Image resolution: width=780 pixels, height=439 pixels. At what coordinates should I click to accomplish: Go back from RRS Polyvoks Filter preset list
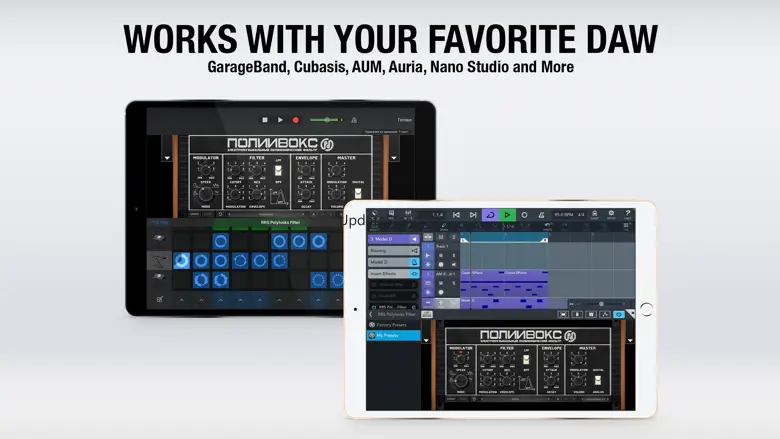click(x=371, y=314)
